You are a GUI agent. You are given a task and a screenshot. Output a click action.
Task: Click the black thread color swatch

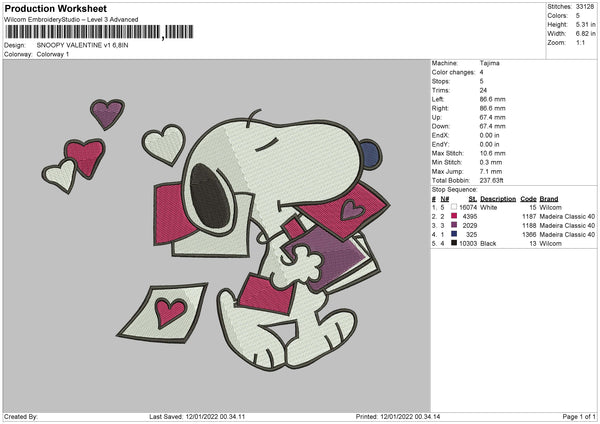pyautogui.click(x=454, y=243)
